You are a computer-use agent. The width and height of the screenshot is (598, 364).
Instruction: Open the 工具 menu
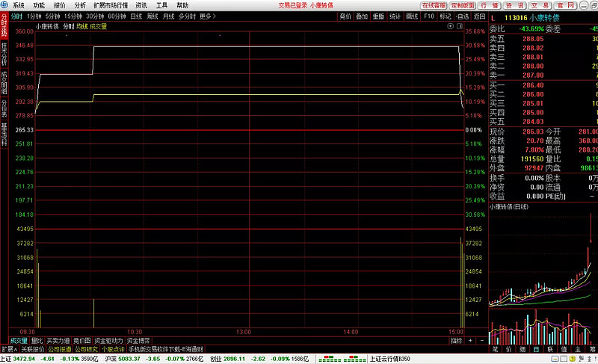point(161,5)
